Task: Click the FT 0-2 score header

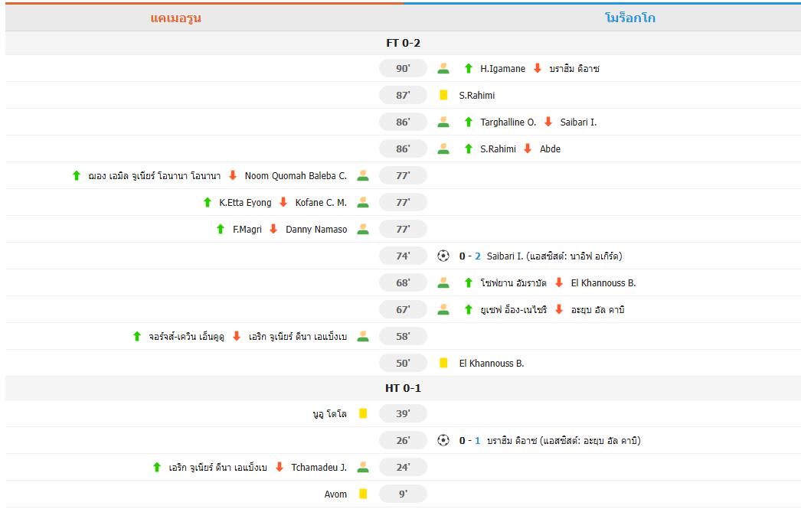Action: (403, 43)
